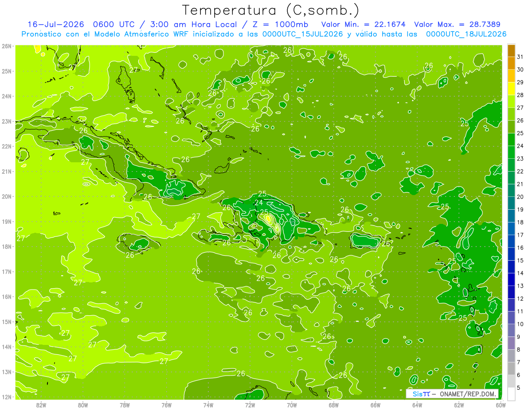
Task: Pick the white swatch below legend value 5
Action: tap(511, 394)
